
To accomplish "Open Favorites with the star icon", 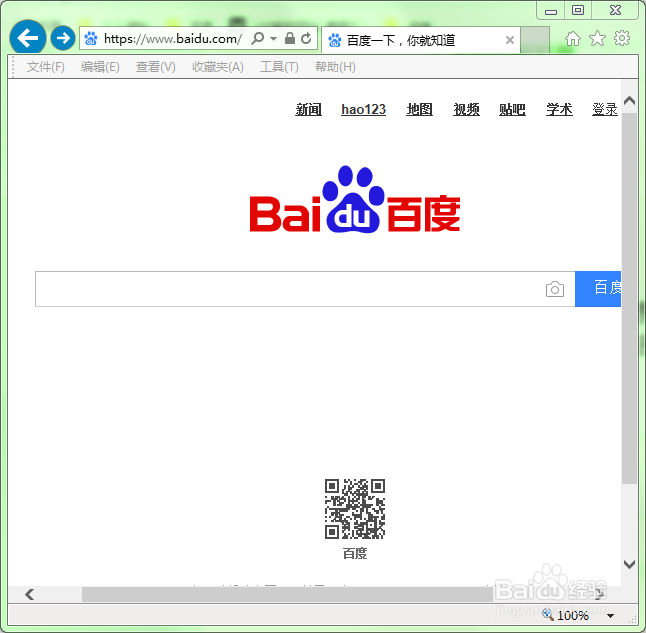I will (x=597, y=39).
